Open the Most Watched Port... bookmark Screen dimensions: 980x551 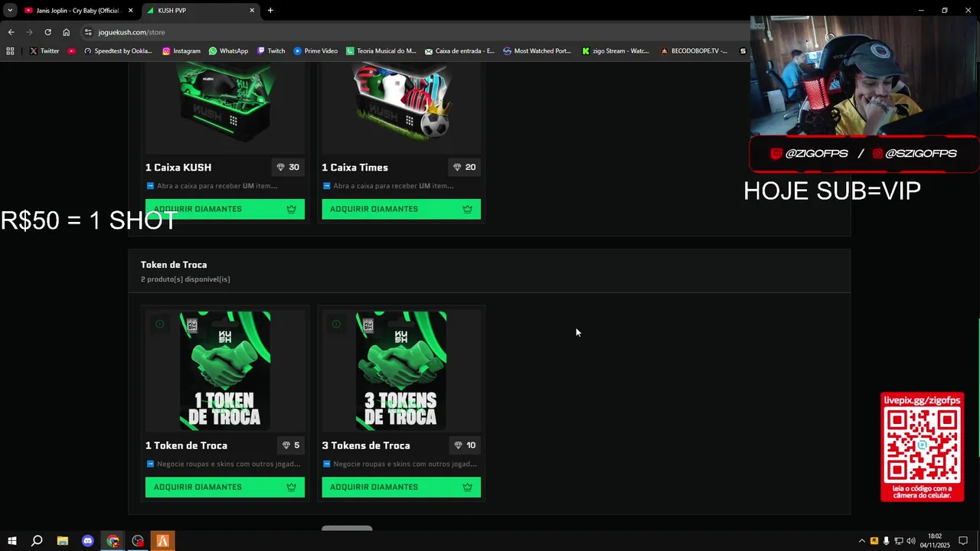537,51
